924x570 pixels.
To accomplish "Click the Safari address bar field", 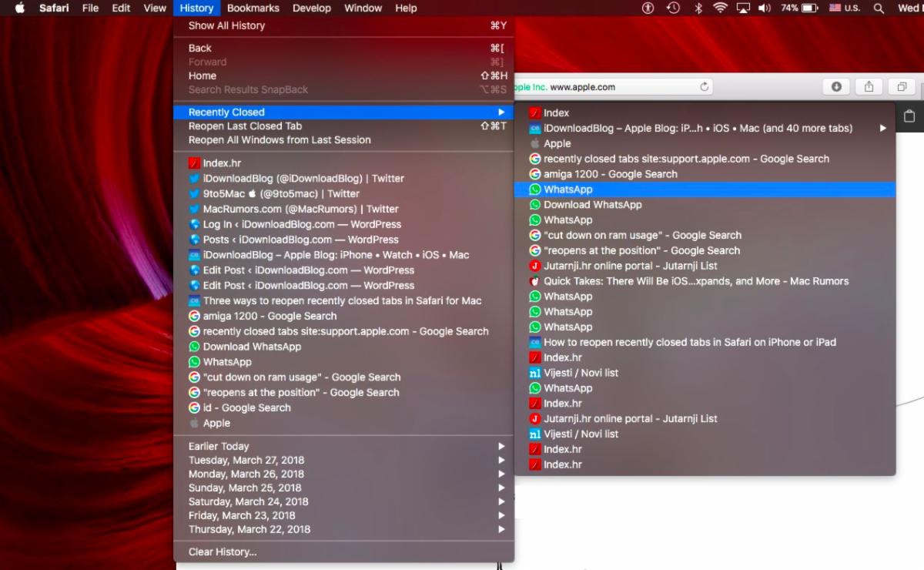I will click(x=612, y=87).
